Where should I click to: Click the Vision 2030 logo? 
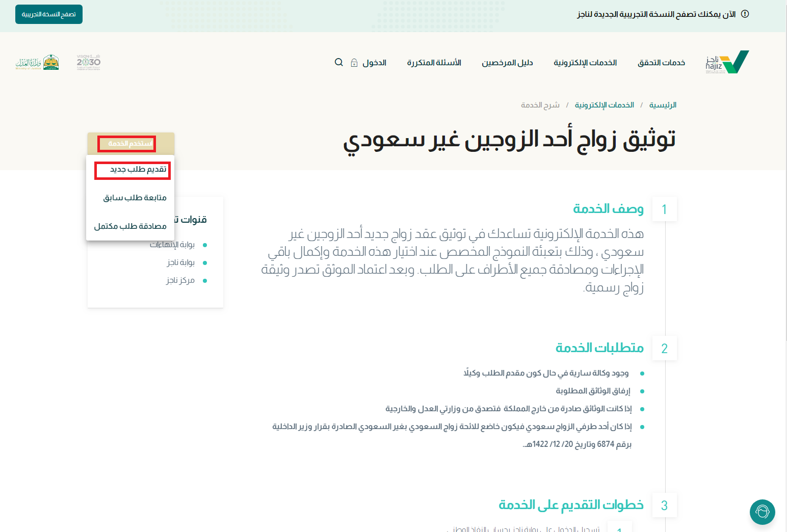[89, 62]
